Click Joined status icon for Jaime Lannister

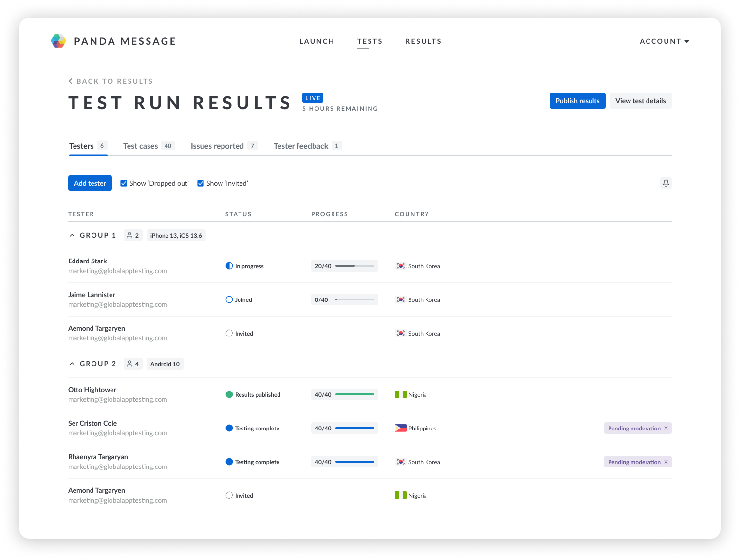click(x=229, y=299)
